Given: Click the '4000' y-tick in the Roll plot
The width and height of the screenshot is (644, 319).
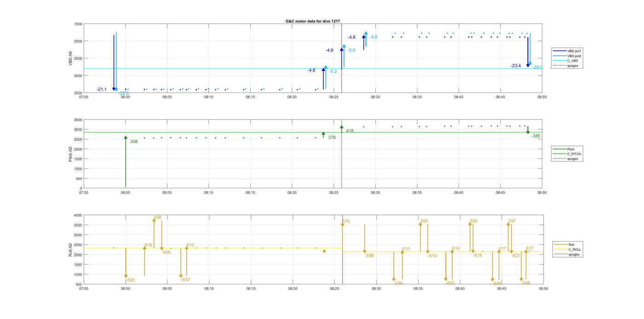Looking at the screenshot, I should 78,215.
